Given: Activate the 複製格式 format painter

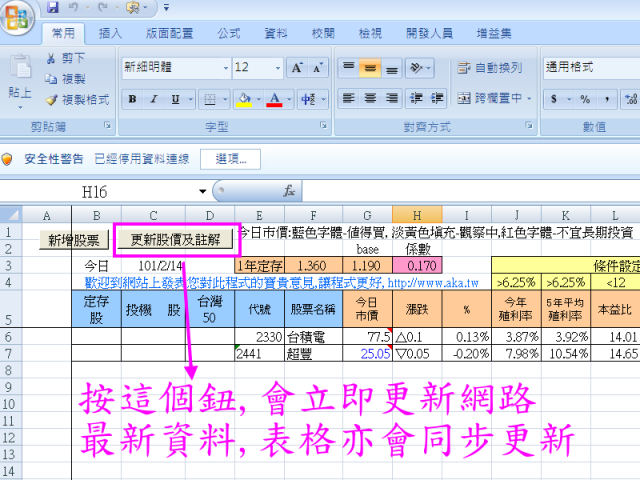Looking at the screenshot, I should coord(77,100).
